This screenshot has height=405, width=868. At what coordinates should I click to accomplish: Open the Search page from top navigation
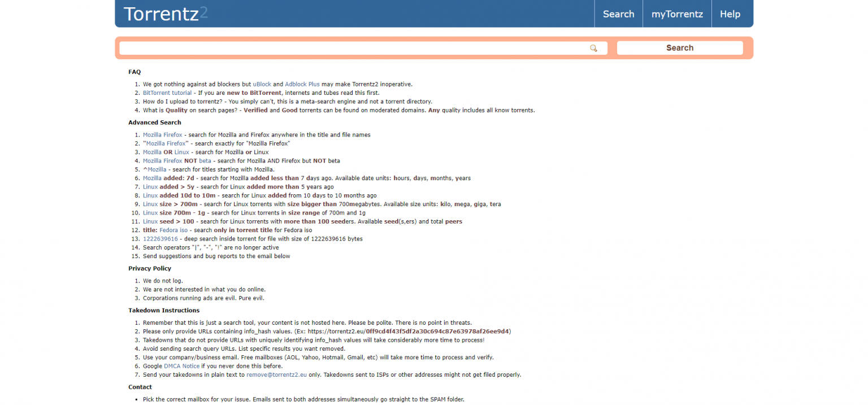pyautogui.click(x=618, y=14)
